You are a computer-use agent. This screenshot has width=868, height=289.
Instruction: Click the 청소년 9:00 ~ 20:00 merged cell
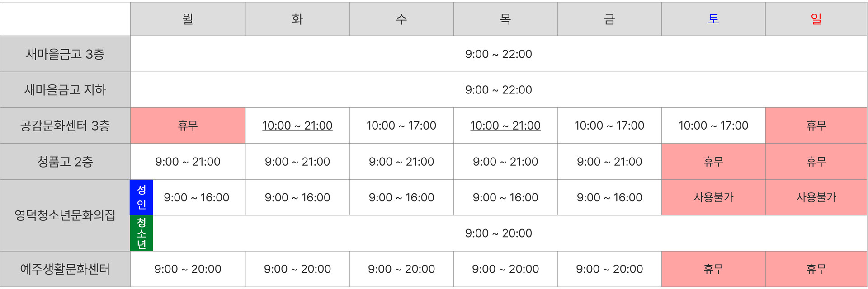tap(498, 233)
